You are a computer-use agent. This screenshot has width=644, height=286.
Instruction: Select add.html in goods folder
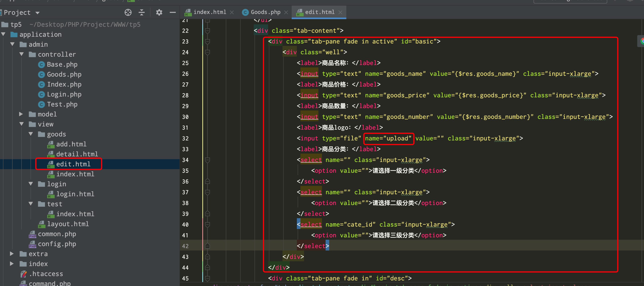tap(71, 144)
